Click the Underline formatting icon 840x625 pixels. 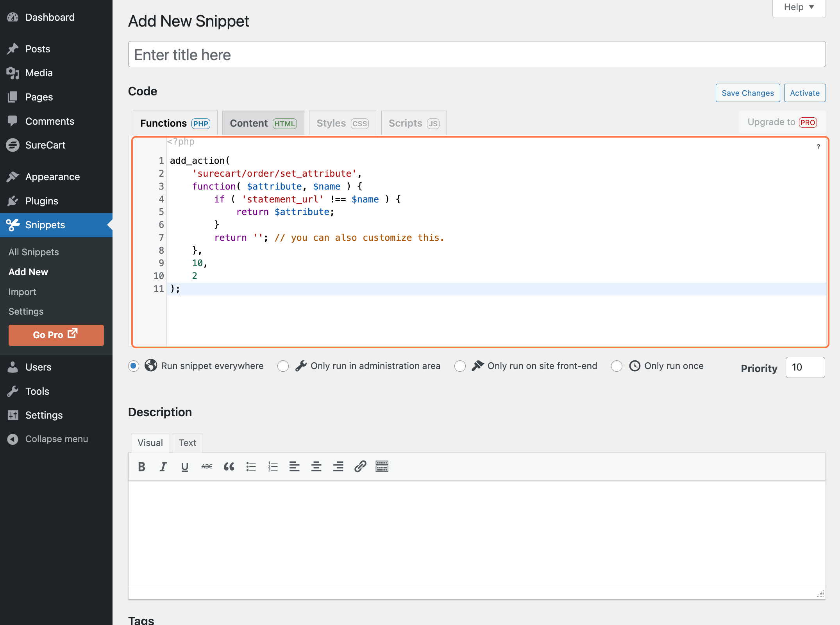(184, 467)
